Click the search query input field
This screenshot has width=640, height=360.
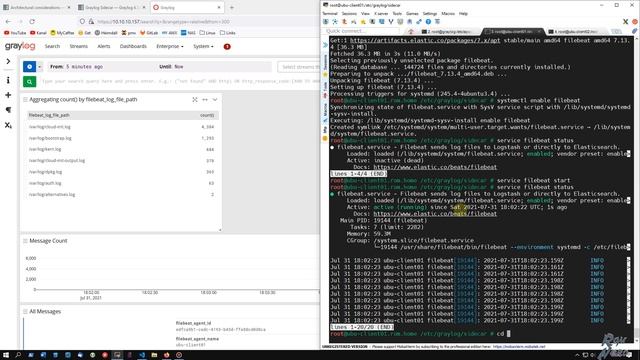coord(180,82)
